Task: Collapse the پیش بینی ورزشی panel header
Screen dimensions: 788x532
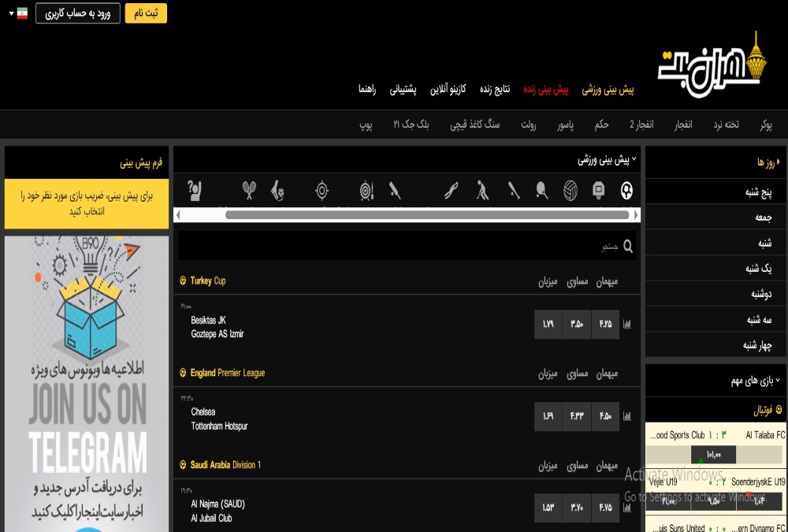Action: pos(607,161)
